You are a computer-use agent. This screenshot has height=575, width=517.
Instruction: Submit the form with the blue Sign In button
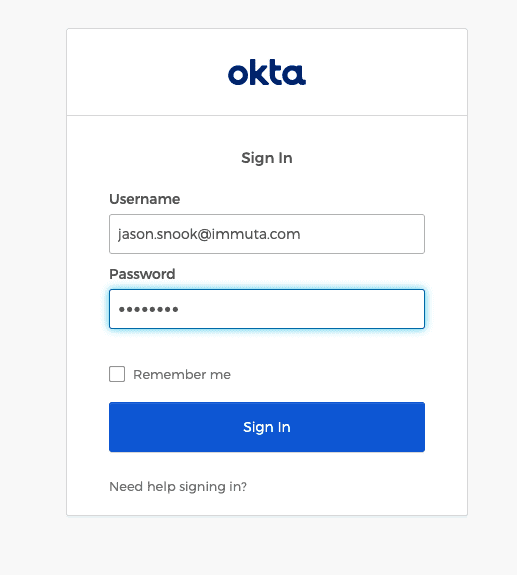(x=267, y=427)
